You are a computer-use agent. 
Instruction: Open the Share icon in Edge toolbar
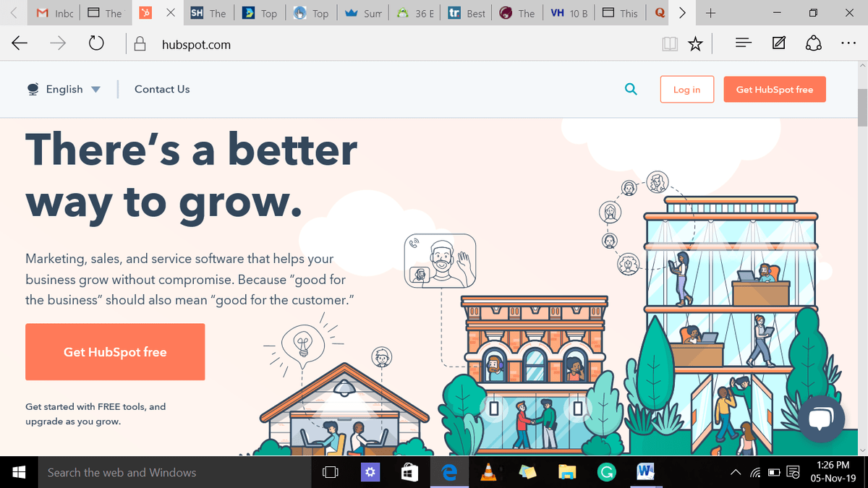click(x=814, y=44)
